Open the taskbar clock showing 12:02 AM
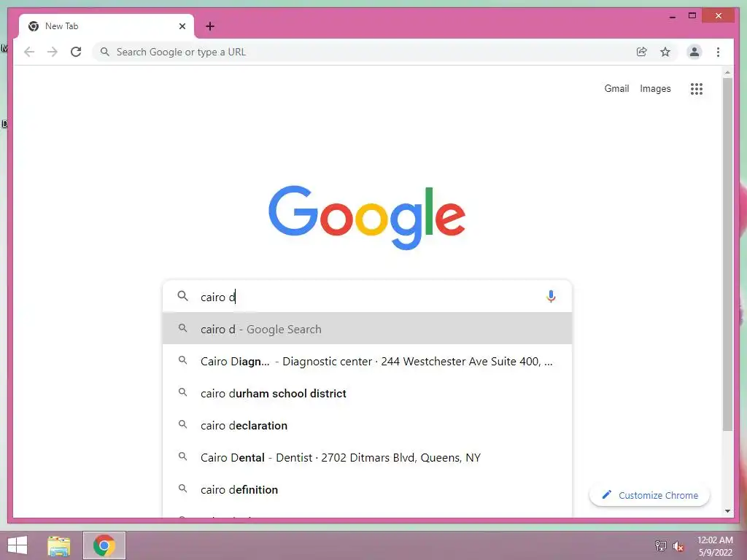This screenshot has height=560, width=747. [x=715, y=545]
